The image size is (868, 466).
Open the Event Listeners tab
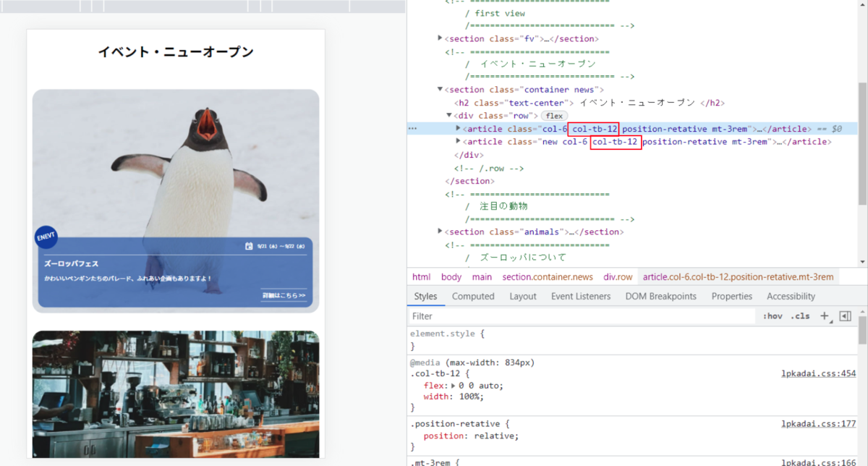tap(581, 296)
